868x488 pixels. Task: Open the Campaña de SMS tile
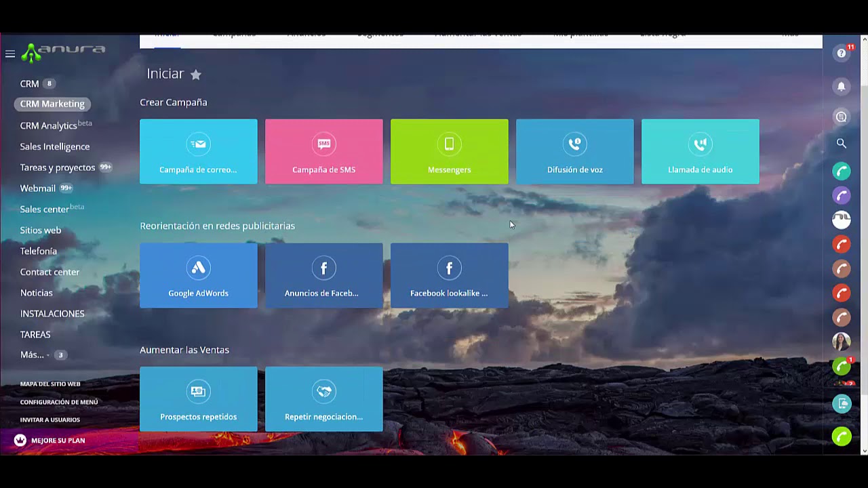point(324,152)
